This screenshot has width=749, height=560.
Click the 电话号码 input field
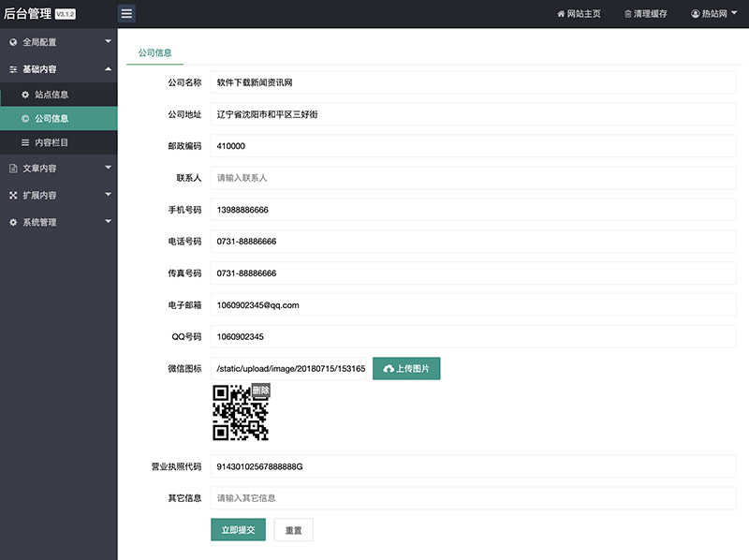473,242
